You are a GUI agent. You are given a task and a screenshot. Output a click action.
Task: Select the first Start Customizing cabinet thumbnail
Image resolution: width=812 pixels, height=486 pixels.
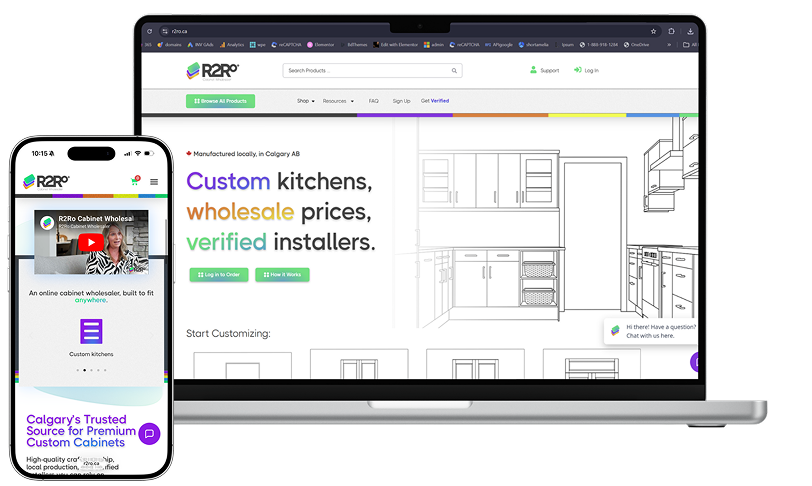pos(242,365)
